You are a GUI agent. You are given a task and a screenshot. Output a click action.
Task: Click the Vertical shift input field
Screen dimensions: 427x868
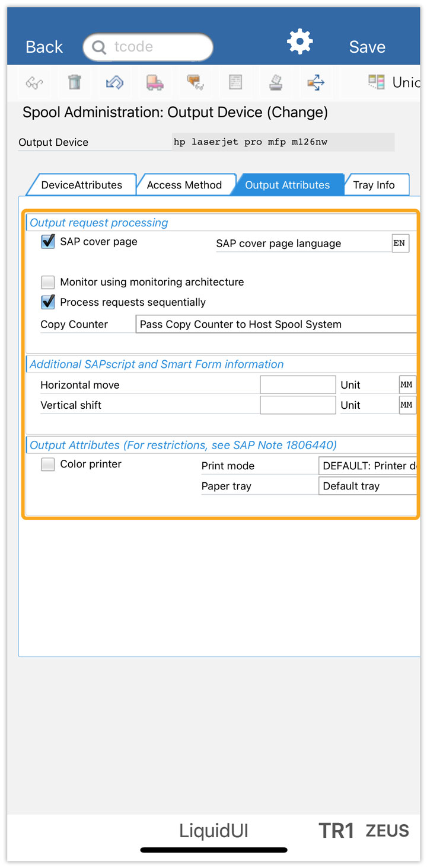click(298, 405)
